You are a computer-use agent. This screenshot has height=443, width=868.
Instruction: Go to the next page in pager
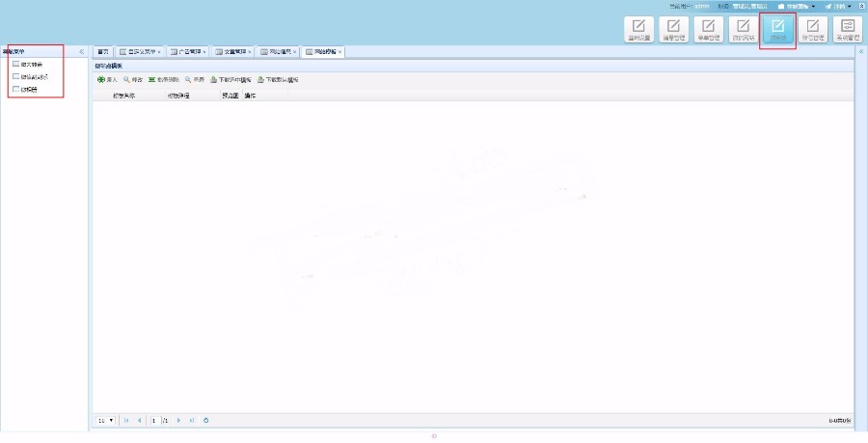[x=178, y=420]
